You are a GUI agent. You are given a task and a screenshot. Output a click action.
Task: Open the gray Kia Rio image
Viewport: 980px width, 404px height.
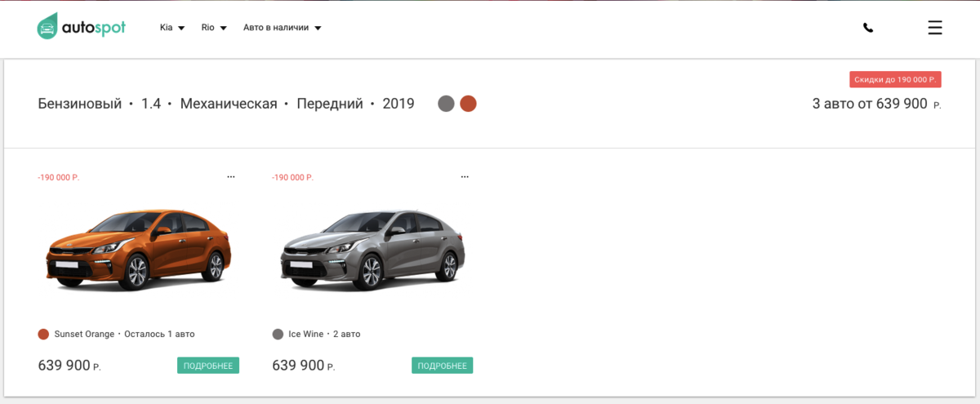click(372, 249)
